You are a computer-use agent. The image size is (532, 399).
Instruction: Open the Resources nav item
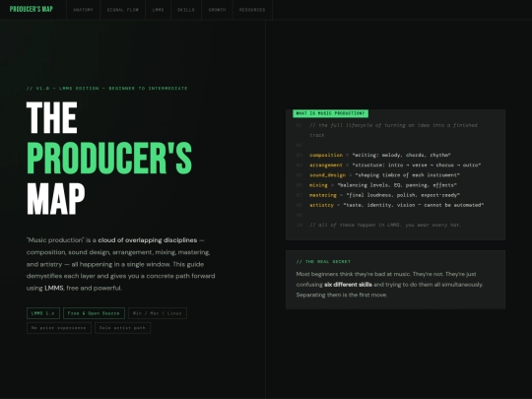(x=252, y=10)
